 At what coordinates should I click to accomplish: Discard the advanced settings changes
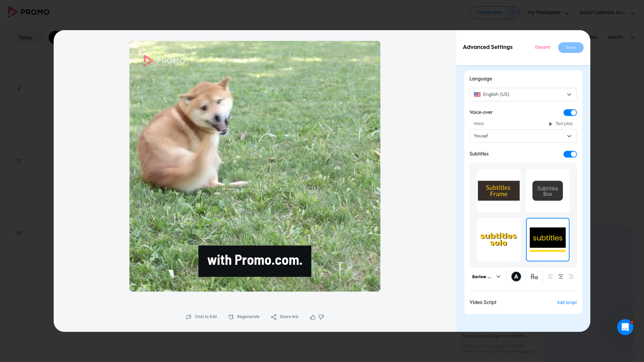point(542,47)
